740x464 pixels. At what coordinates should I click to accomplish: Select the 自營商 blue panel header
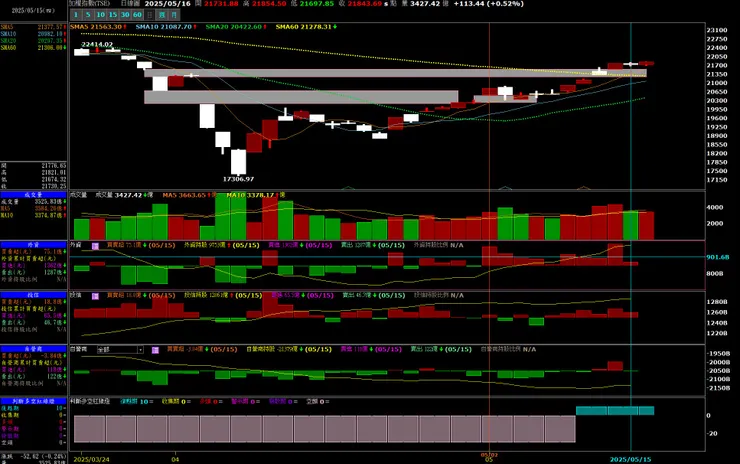[34, 349]
